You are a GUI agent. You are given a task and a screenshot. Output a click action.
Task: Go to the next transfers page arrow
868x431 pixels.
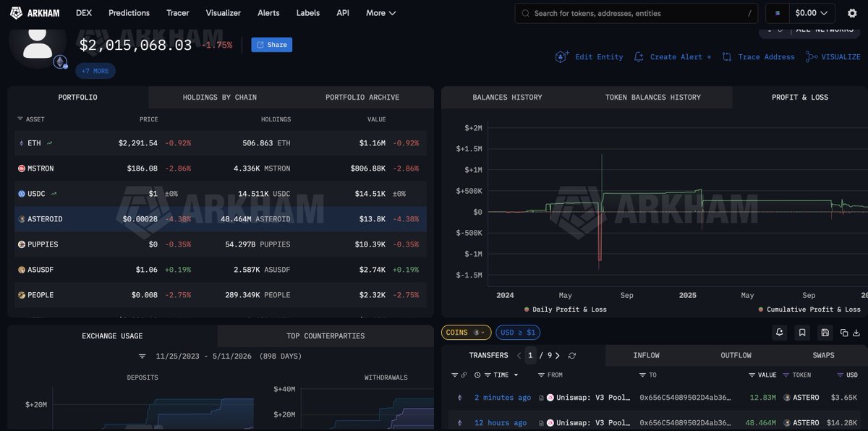pyautogui.click(x=557, y=356)
